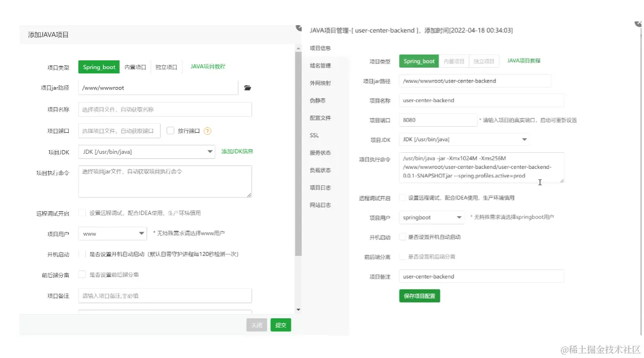The width and height of the screenshot is (644, 358).
Task: Click the 8080 port field
Action: tap(438, 120)
